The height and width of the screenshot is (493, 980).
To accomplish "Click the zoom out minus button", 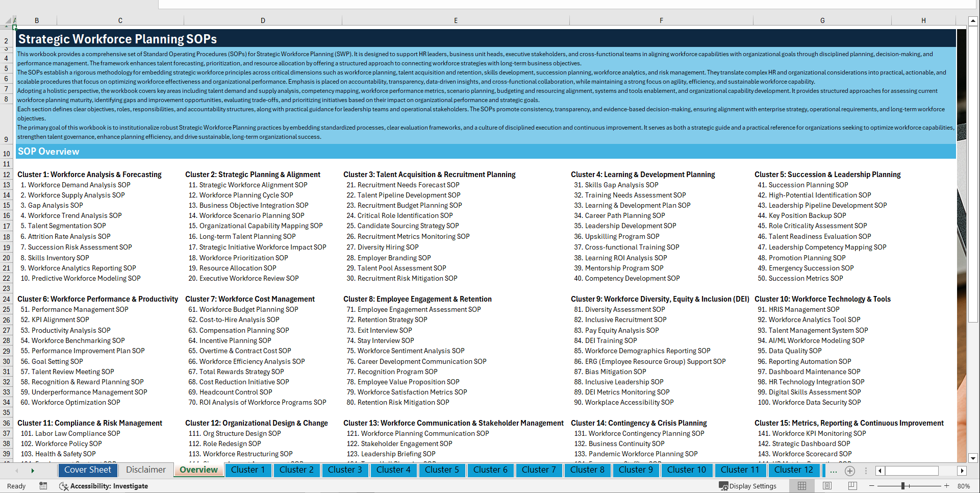I will [x=872, y=486].
